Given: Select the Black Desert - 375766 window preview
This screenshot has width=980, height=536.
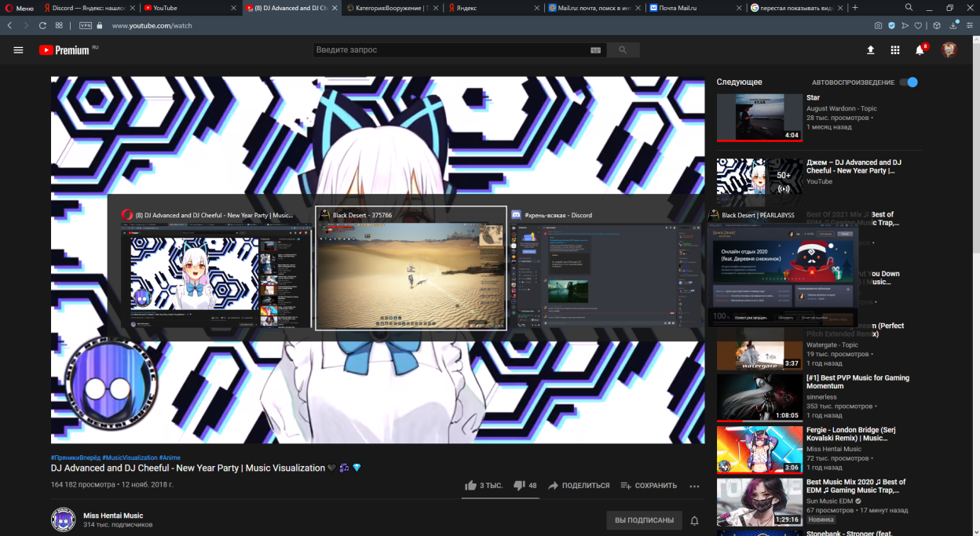Looking at the screenshot, I should 411,268.
